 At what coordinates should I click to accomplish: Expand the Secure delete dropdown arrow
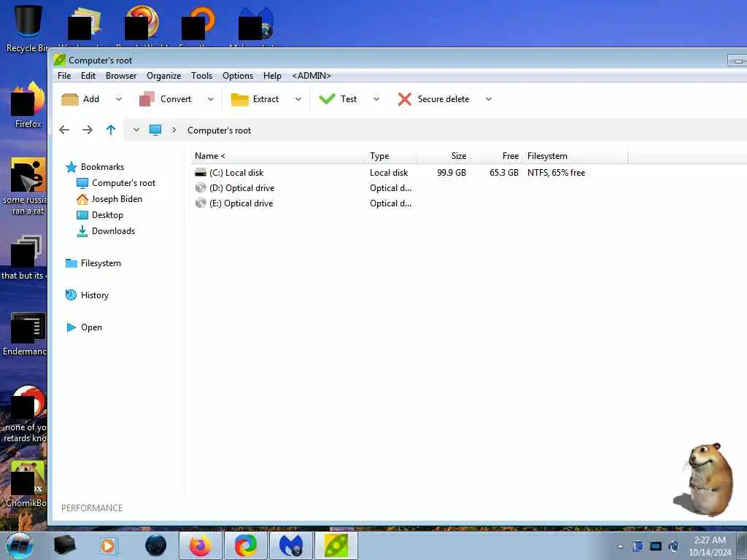click(488, 99)
